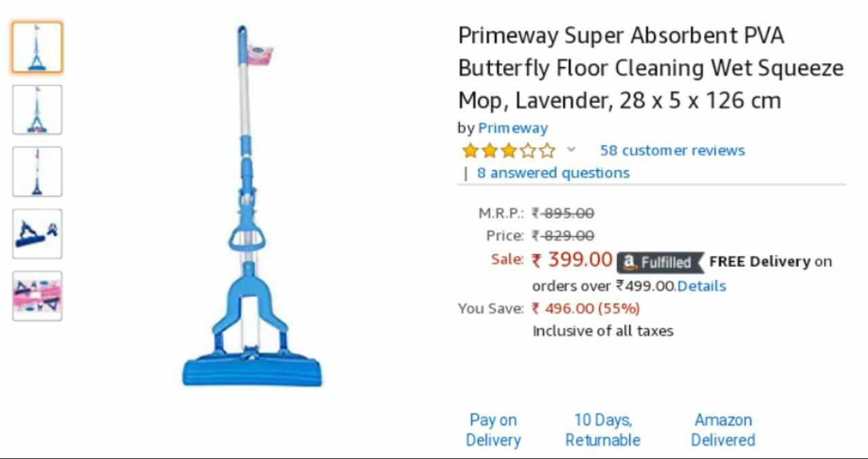Expand the rating breakdown chevron

click(571, 150)
